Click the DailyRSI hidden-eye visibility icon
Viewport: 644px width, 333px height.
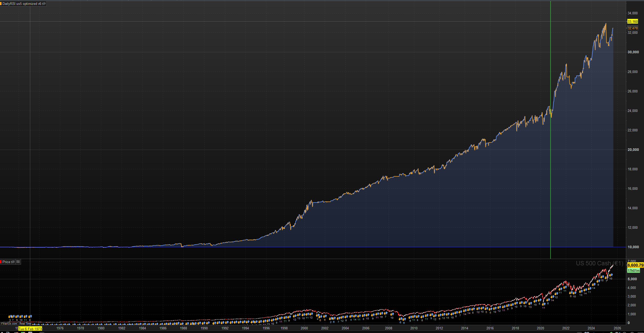(x=44, y=4)
